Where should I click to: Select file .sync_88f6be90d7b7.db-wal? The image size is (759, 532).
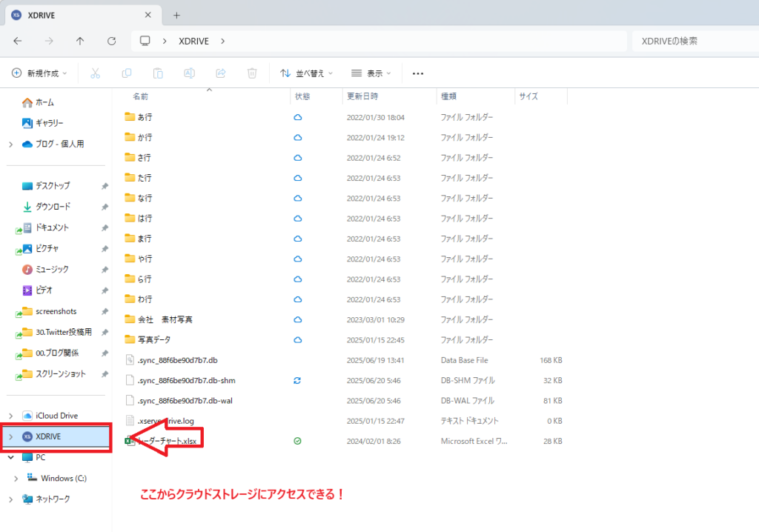coord(179,401)
